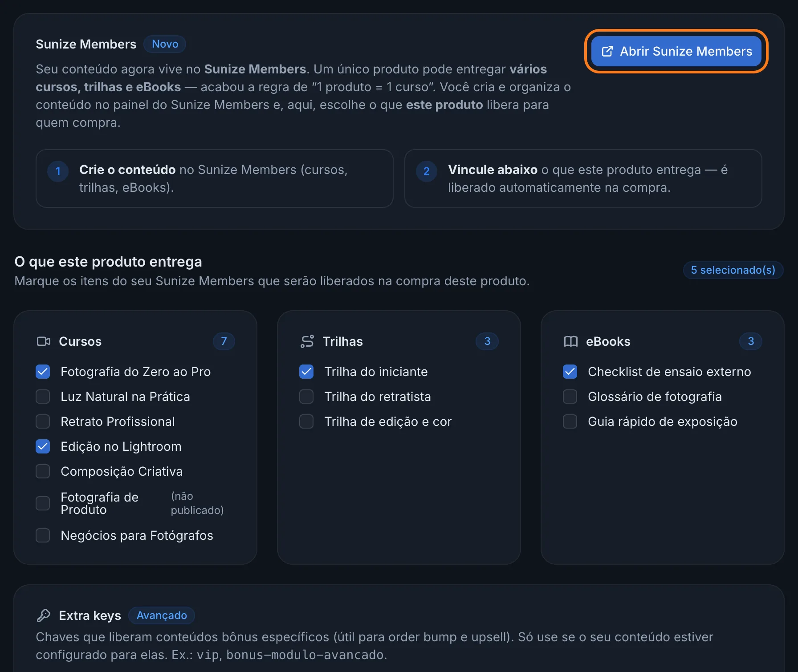
Task: Uncheck Edição no Lightroom course
Action: pos(43,446)
